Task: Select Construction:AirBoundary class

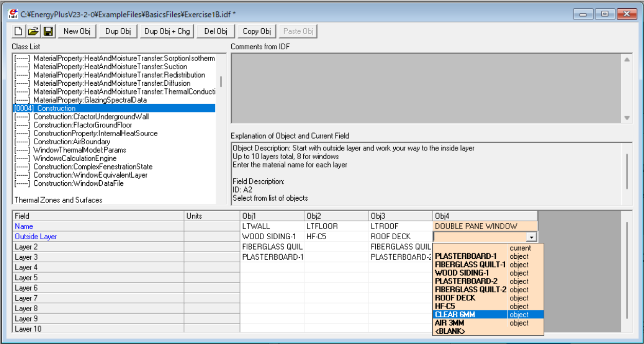Action: click(114, 142)
